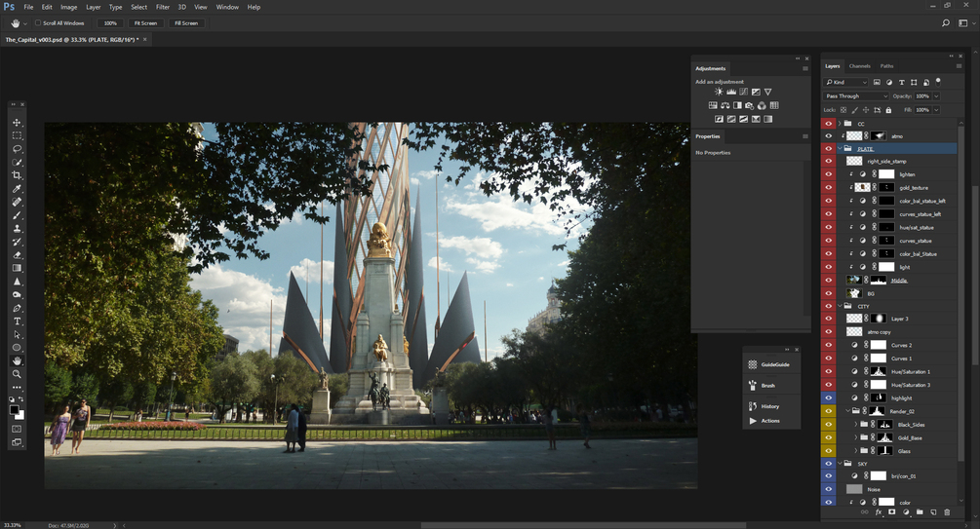Open the Opacity value dropdown arrow
The height and width of the screenshot is (529, 980).
point(936,96)
